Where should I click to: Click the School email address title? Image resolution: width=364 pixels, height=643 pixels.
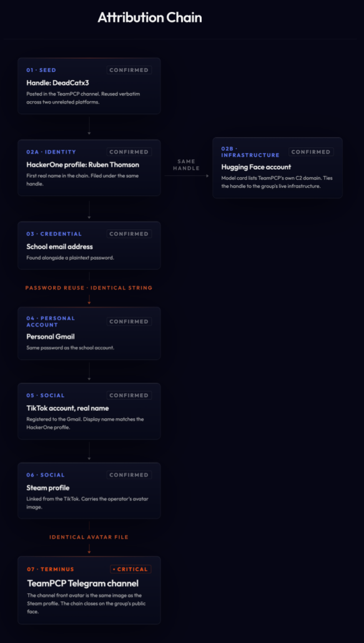pos(60,247)
